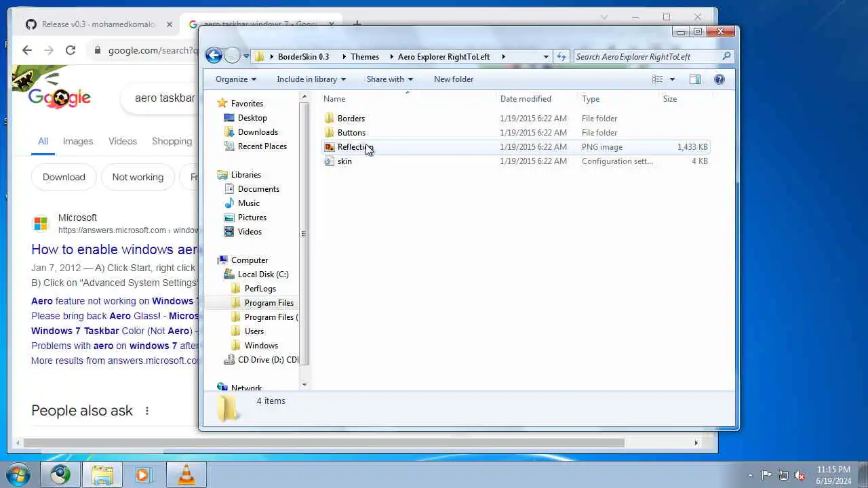Open How to enable windows aero result
This screenshot has height=488, width=868.
pos(115,249)
